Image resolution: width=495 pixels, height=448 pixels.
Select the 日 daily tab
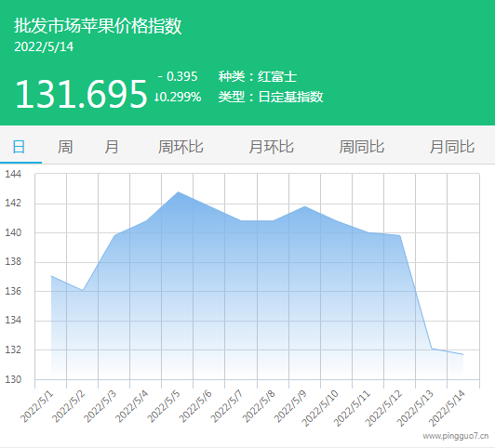point(19,147)
